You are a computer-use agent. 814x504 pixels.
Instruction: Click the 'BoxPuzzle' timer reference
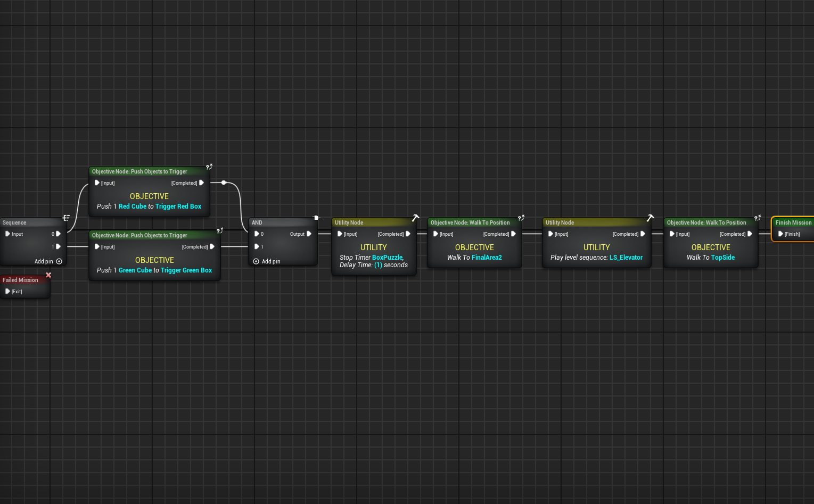tap(388, 258)
